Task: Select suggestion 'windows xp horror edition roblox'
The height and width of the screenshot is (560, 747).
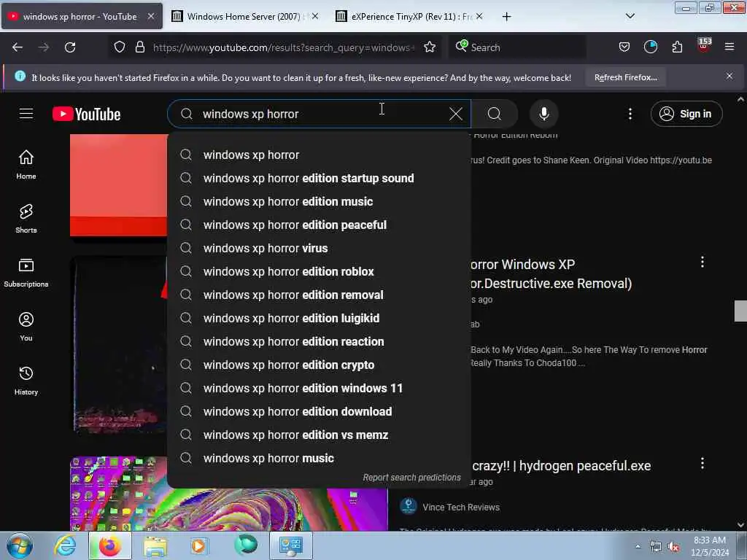Action: point(320,271)
